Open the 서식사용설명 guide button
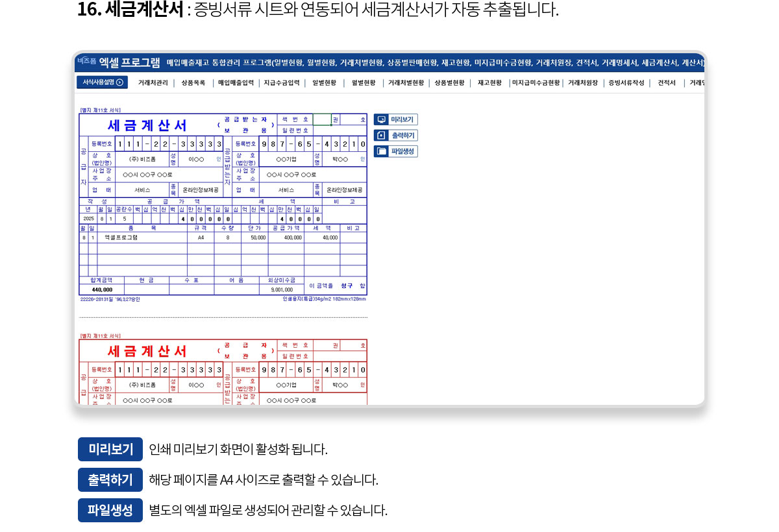 point(102,82)
